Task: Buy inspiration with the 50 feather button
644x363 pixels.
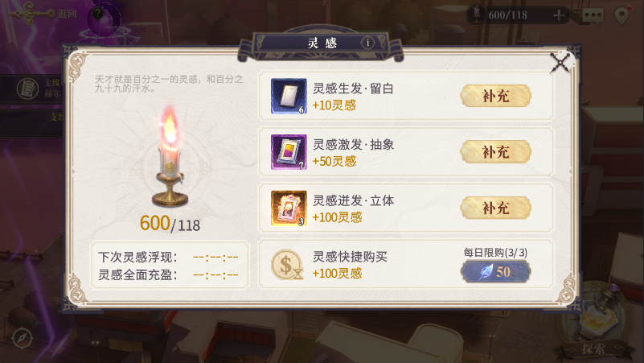Action: [496, 272]
